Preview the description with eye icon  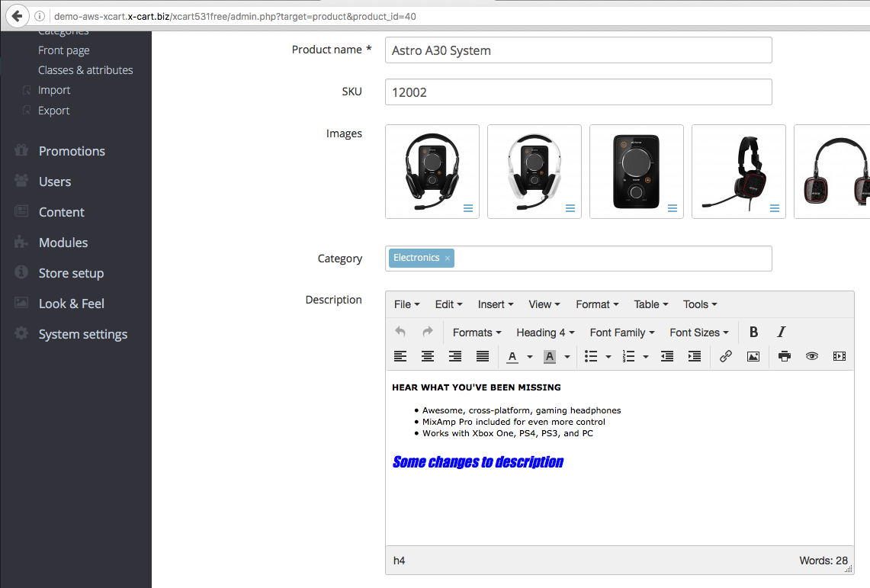pyautogui.click(x=812, y=357)
